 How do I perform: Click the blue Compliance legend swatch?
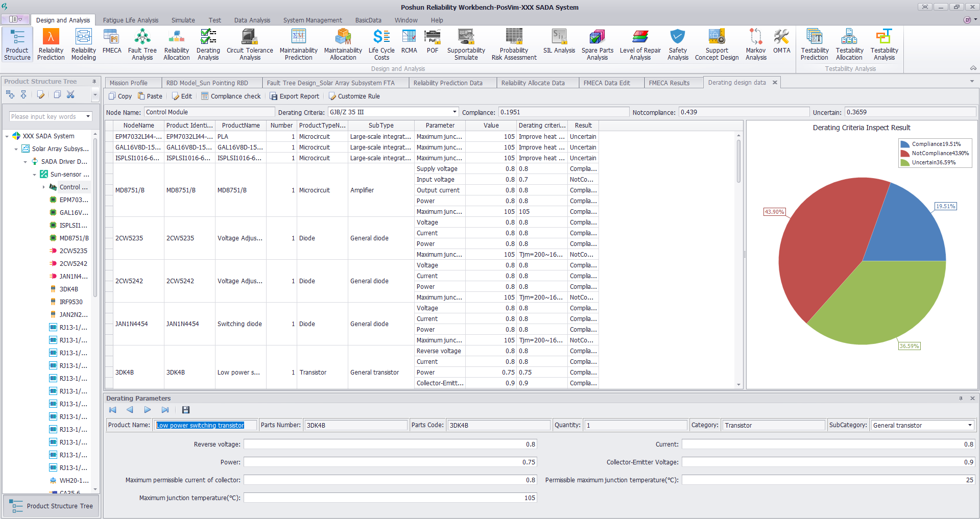click(x=905, y=144)
